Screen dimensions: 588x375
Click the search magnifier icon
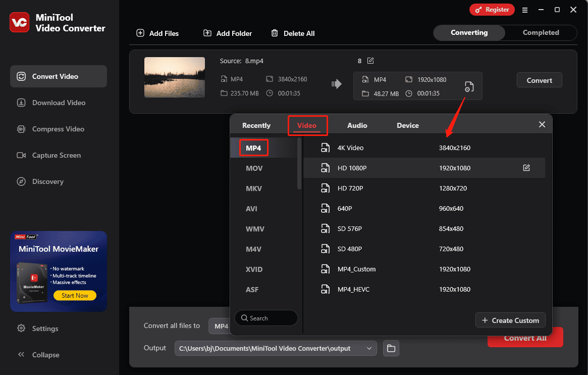[244, 318]
